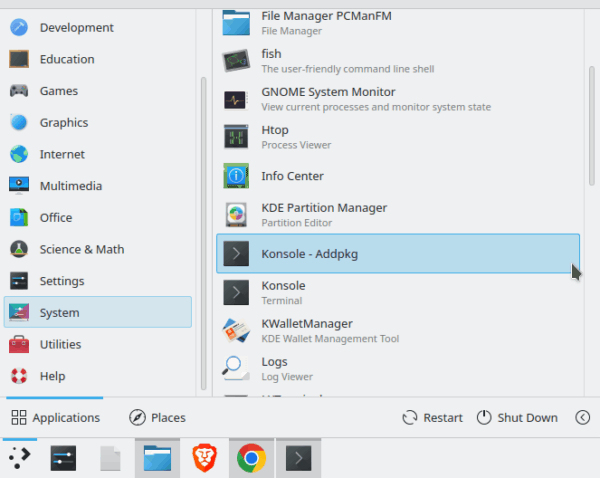Click "The user-friendly command line shell" text
This screenshot has height=478, width=600.
[347, 69]
